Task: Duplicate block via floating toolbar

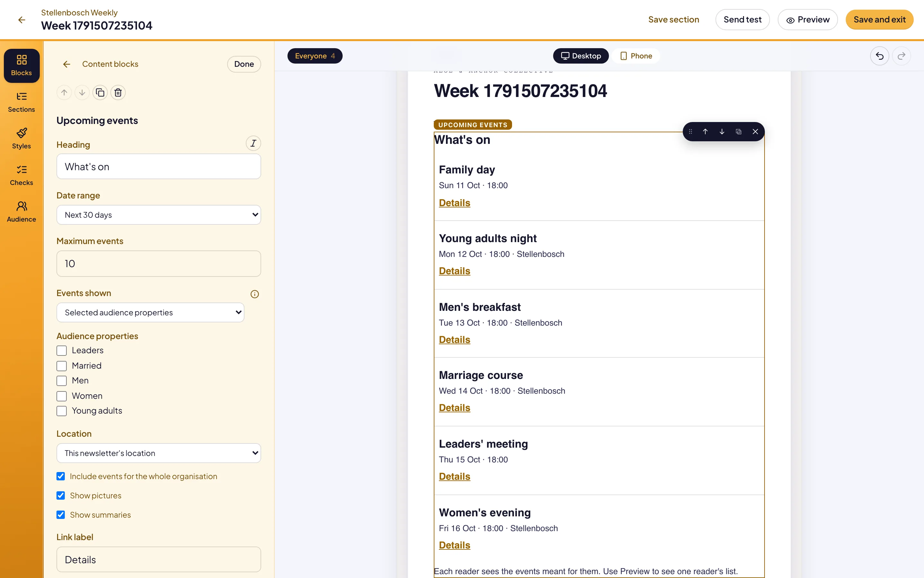Action: 739,132
